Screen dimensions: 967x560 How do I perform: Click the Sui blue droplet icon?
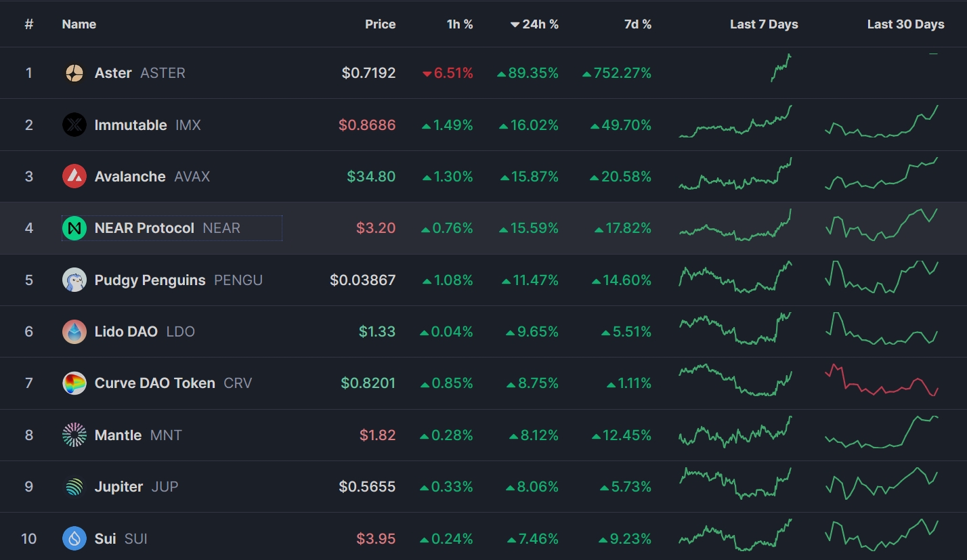click(x=74, y=538)
